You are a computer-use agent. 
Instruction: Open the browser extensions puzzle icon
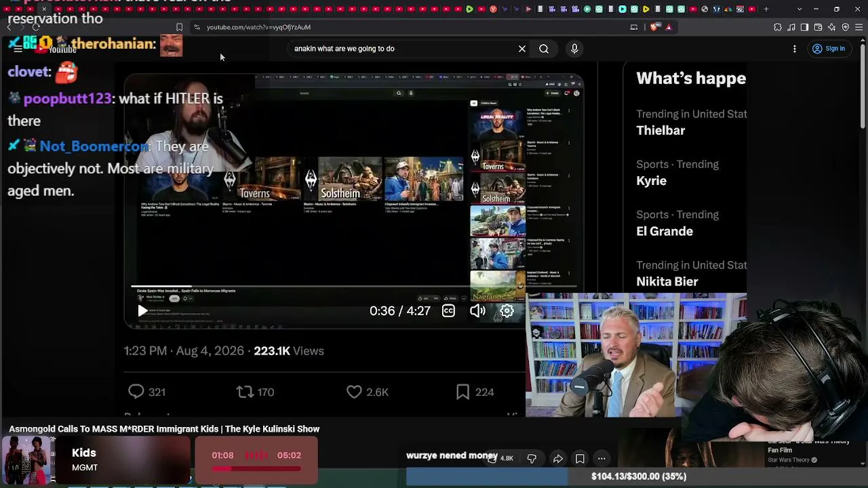pyautogui.click(x=778, y=27)
